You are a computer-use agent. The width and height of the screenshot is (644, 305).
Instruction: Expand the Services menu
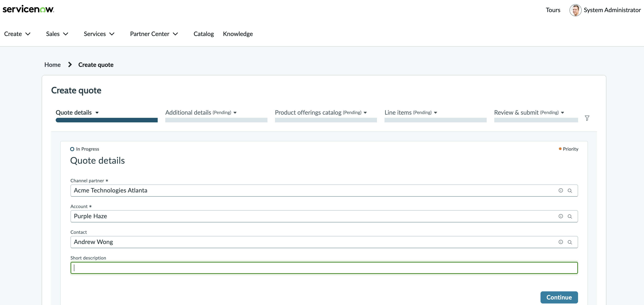tap(99, 34)
